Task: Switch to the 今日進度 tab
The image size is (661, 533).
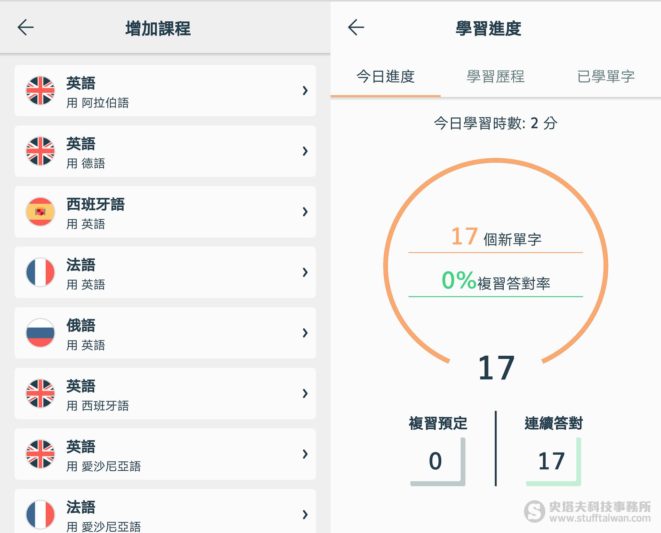Action: coord(385,77)
